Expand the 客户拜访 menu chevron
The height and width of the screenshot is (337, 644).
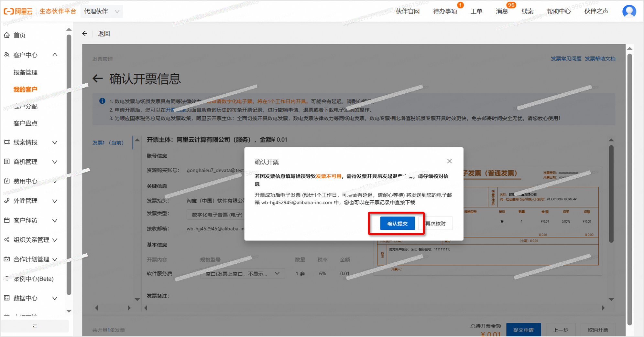(x=55, y=220)
